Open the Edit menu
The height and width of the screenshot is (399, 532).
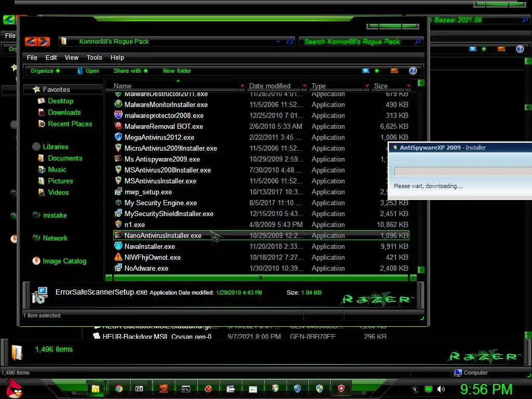(x=51, y=57)
